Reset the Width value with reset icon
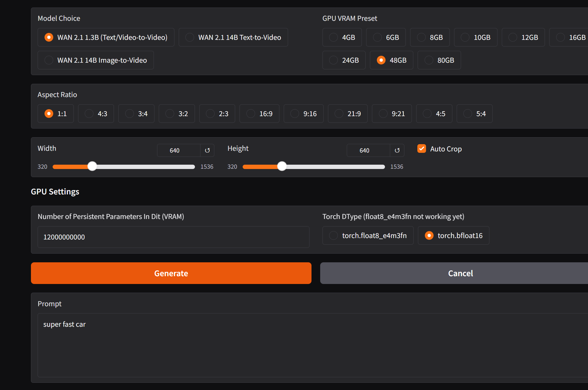The image size is (588, 390). 207,151
